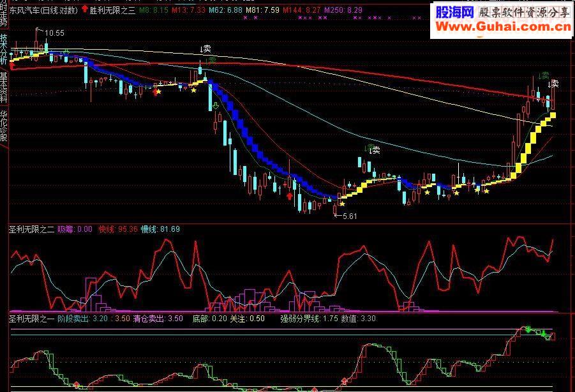Click the hollow green down arrow below the gap-down candle
This screenshot has height=392, width=575.
tap(216, 106)
